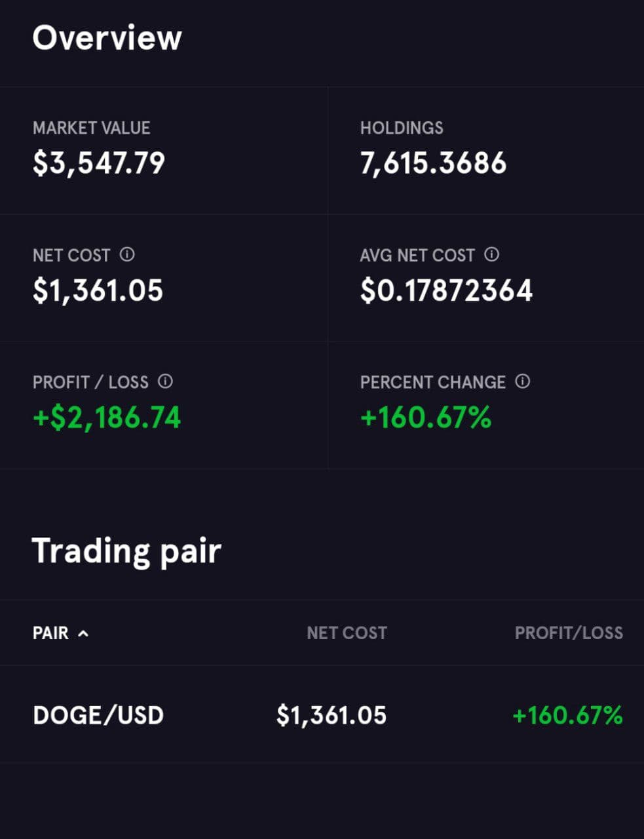Image resolution: width=644 pixels, height=839 pixels.
Task: Select the Market Value $3,547.79 figure
Action: click(99, 163)
